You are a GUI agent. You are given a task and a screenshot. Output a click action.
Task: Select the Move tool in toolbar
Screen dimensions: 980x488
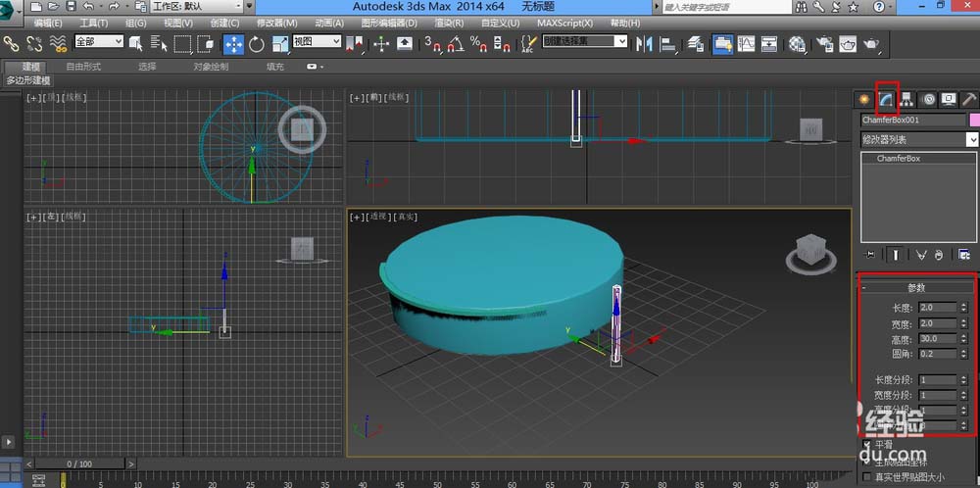233,44
